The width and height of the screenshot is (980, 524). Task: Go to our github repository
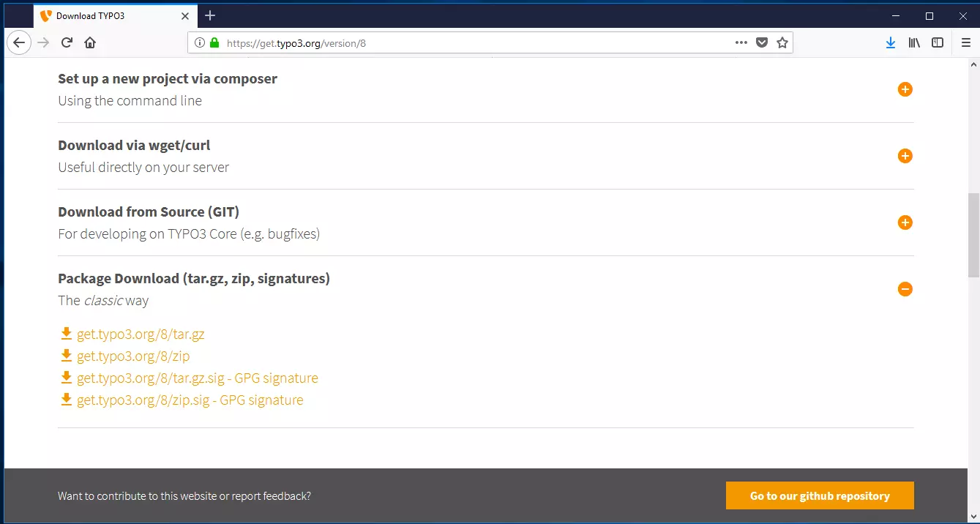(820, 495)
